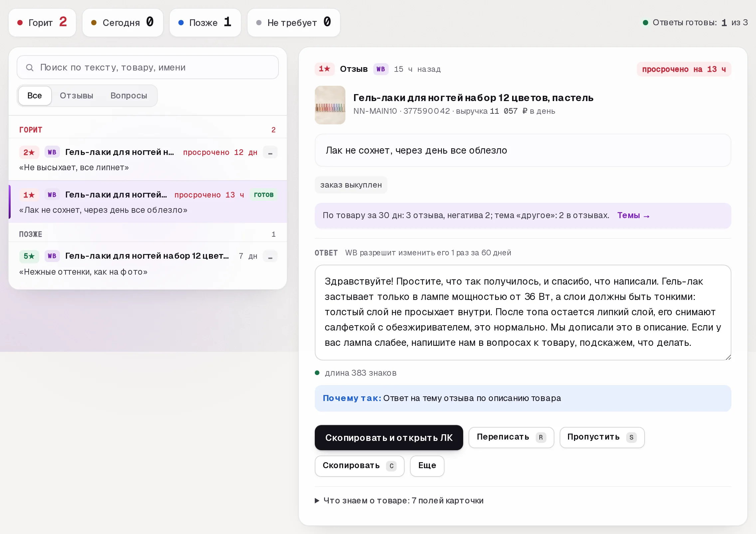Click the WB marketplace badge beside Отзыв
This screenshot has height=534, width=756.
[381, 69]
